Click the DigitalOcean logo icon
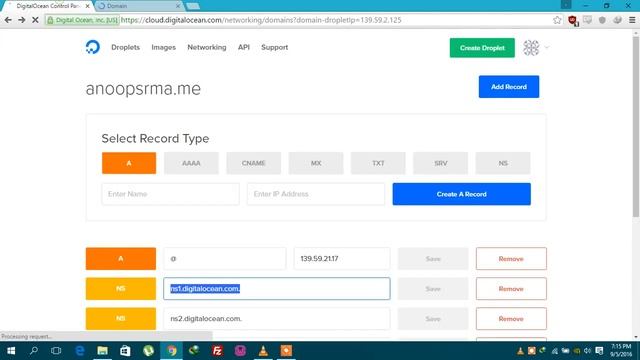The image size is (640, 360). pyautogui.click(x=93, y=47)
